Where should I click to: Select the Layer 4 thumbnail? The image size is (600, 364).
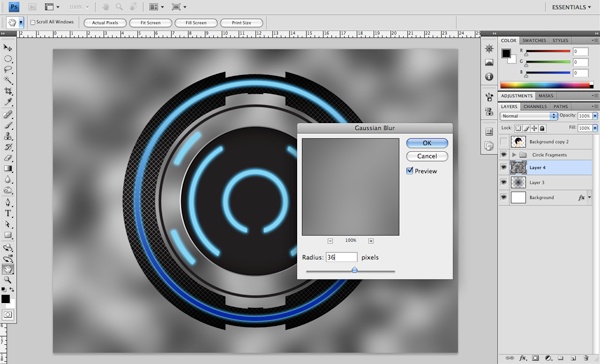point(518,167)
